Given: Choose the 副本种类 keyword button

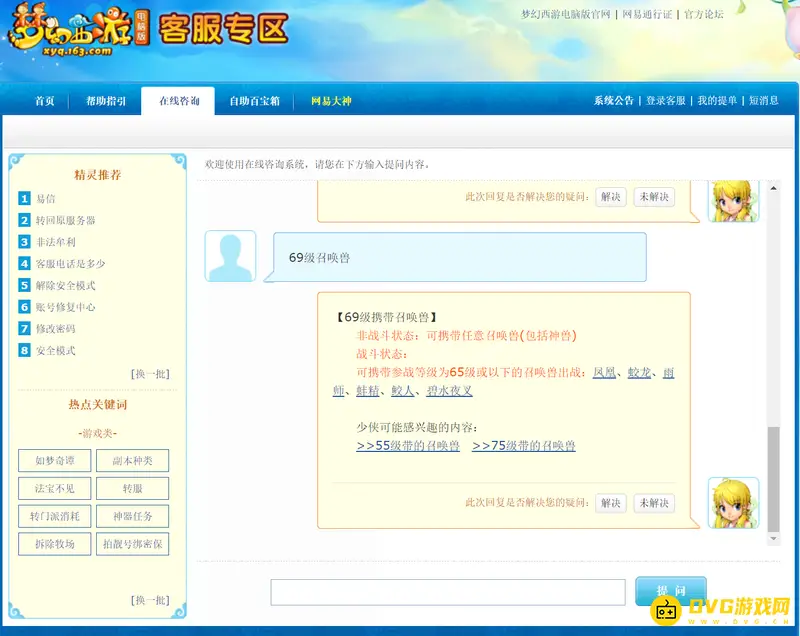Looking at the screenshot, I should coord(133,461).
